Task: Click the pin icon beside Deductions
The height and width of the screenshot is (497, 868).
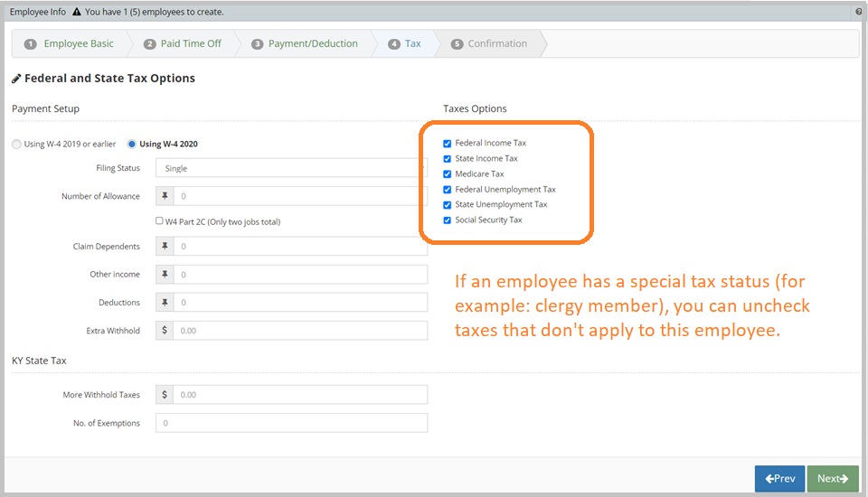Action: pos(165,302)
